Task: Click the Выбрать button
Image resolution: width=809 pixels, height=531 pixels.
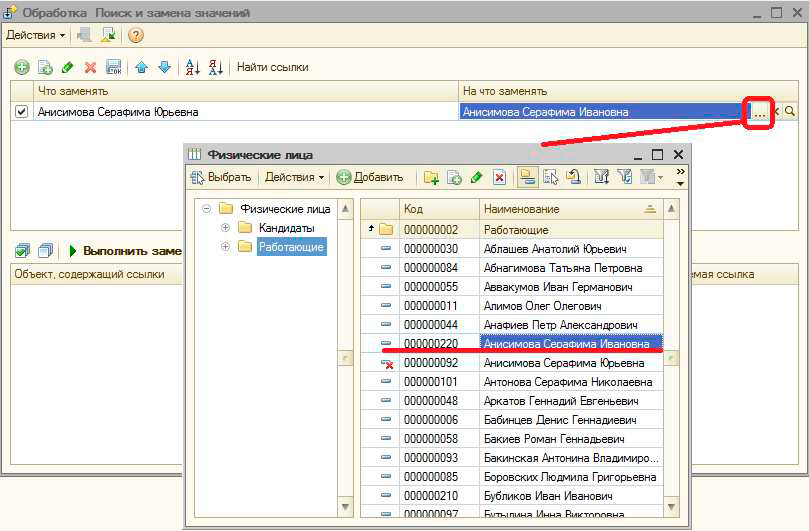Action: point(223,178)
